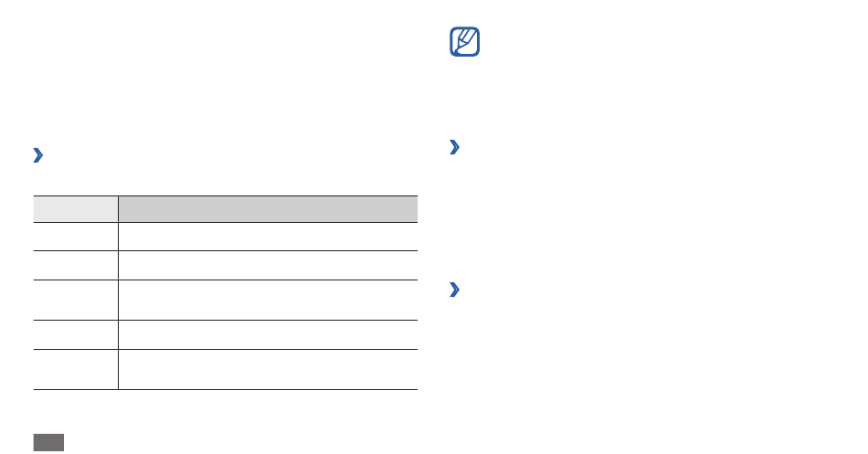Click the vertical divider between table columns
Image resolution: width=868 pixels, height=454 pixels.
click(x=118, y=292)
